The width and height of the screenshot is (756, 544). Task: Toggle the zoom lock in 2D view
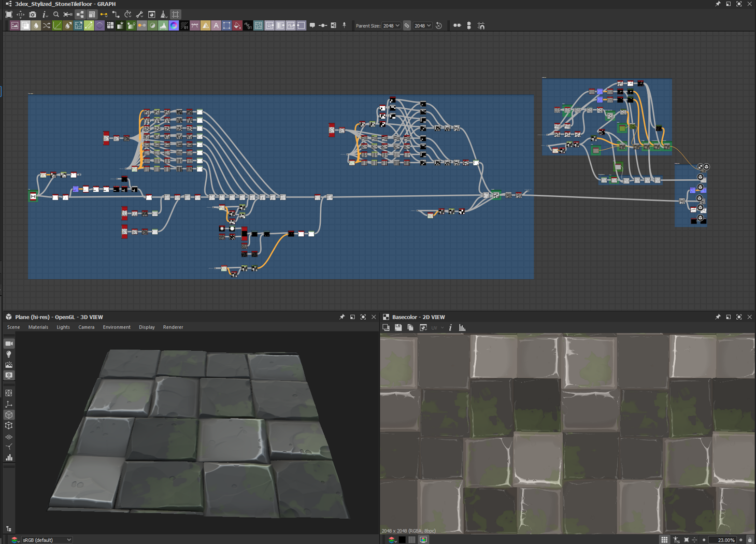tap(749, 540)
